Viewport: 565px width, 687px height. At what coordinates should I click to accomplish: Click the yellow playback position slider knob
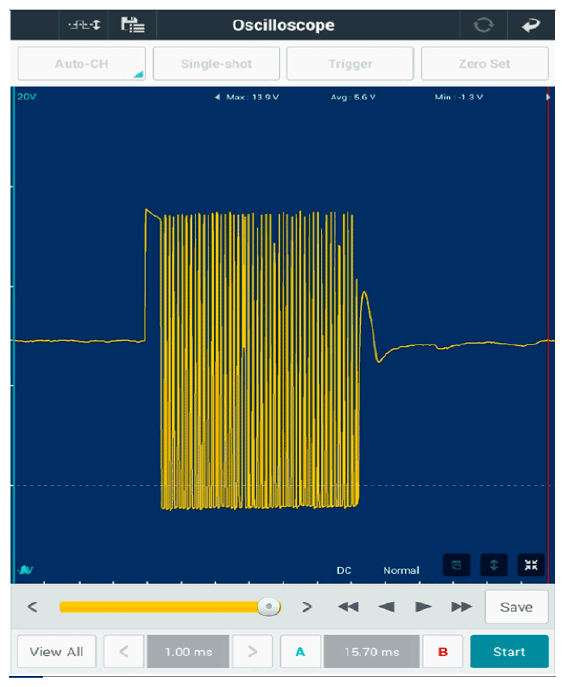(268, 607)
